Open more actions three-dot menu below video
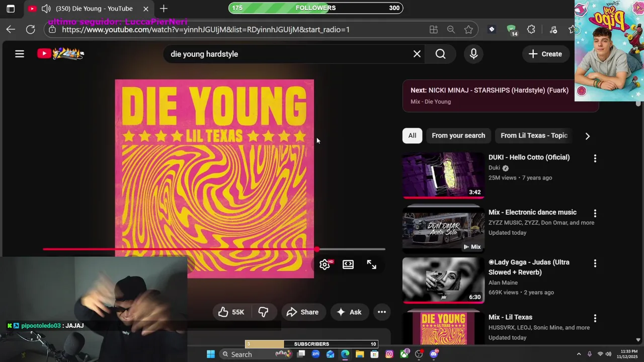This screenshot has height=362, width=644. (382, 312)
